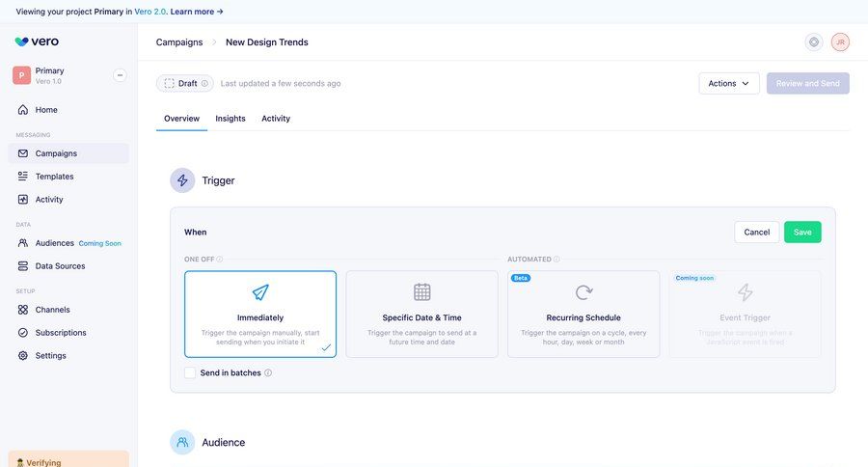This screenshot has height=467, width=868.
Task: Click the Vero 2.0 link
Action: click(150, 11)
